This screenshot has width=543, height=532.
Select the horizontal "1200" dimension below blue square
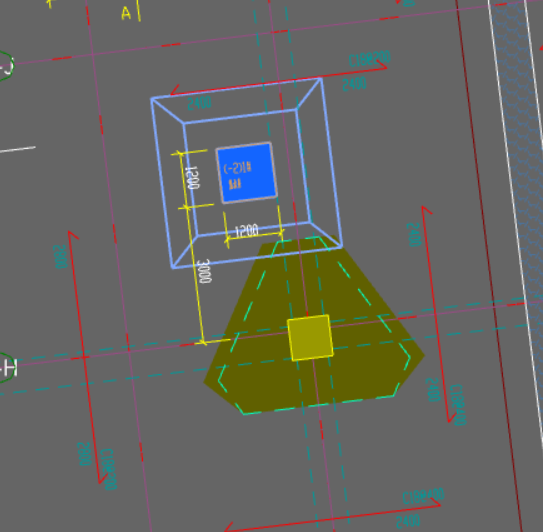pyautogui.click(x=247, y=231)
